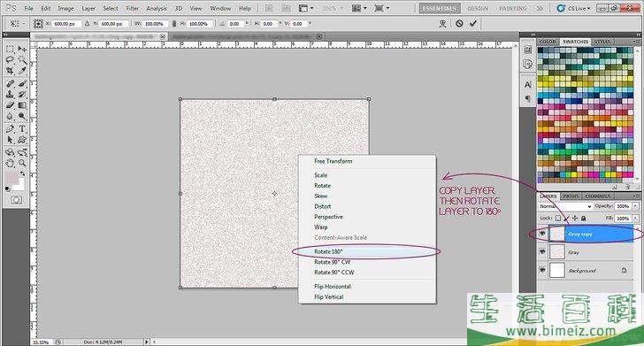
Task: Switch to the Styles tab
Action: 602,42
